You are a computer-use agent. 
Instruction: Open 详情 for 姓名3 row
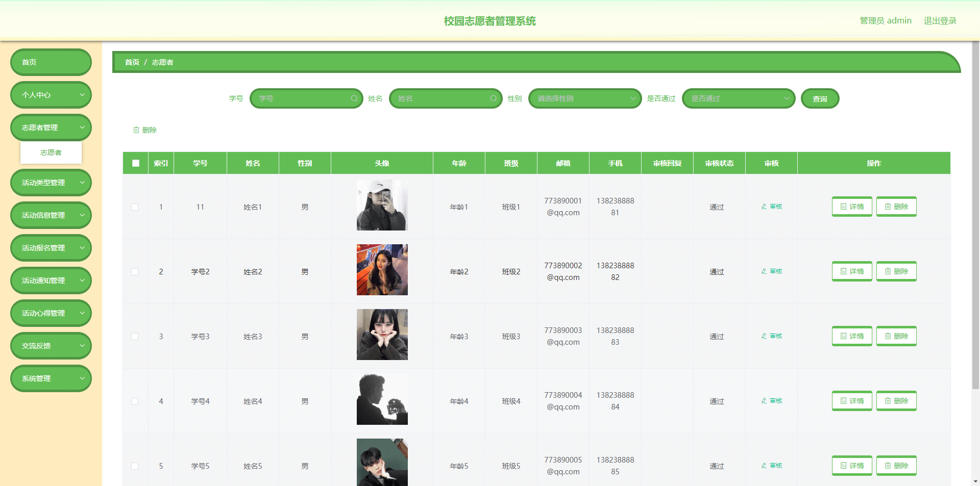[852, 336]
